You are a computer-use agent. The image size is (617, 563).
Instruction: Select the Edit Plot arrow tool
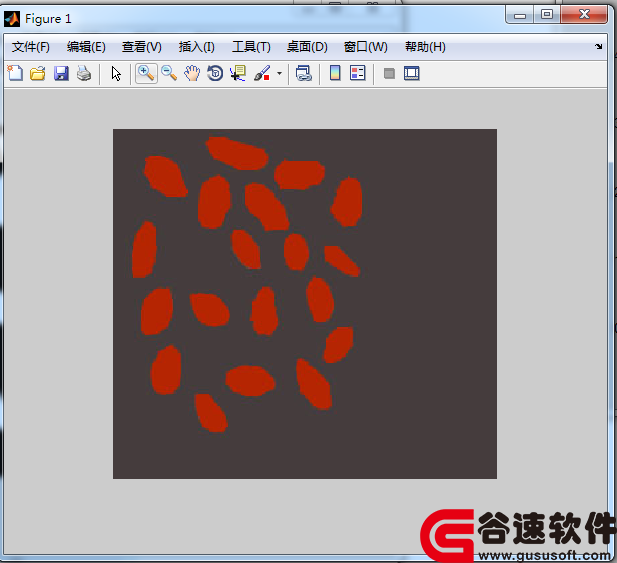pos(116,74)
